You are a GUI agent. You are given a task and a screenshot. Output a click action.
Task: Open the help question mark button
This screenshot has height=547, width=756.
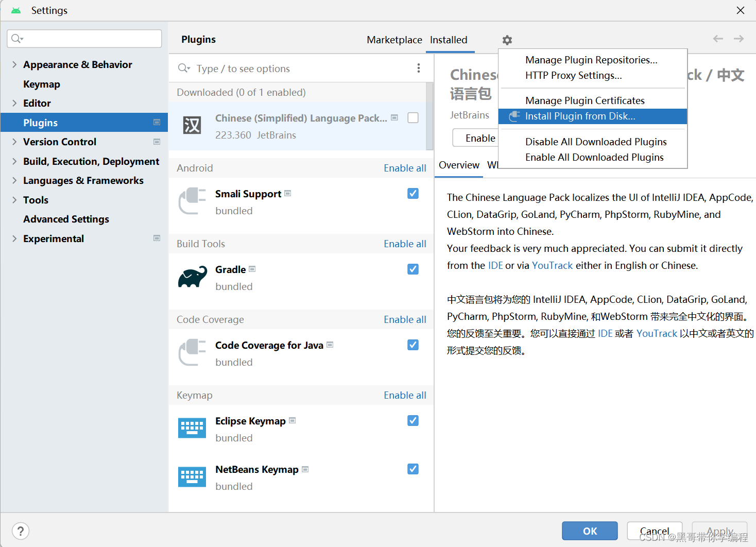point(21,531)
